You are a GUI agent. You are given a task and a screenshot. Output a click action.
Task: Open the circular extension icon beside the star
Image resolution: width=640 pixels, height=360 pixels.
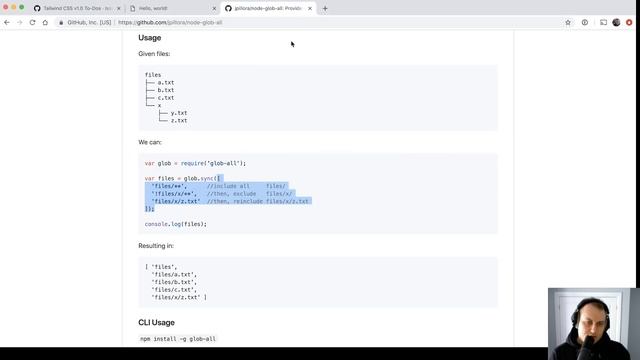(585, 22)
